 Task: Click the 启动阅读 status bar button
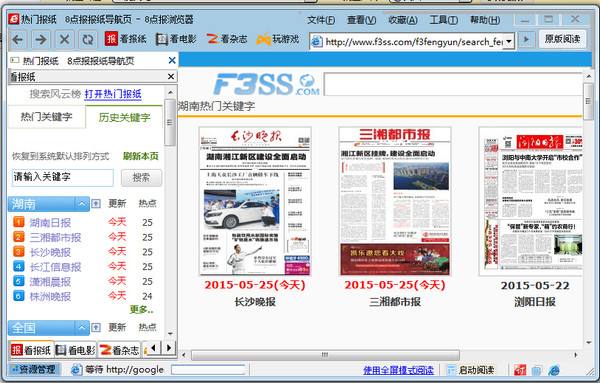[x=471, y=370]
